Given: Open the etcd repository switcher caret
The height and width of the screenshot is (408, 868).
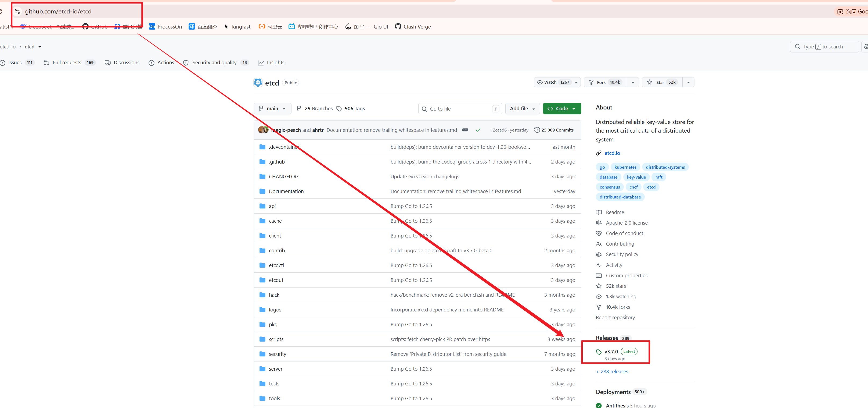Looking at the screenshot, I should (40, 47).
